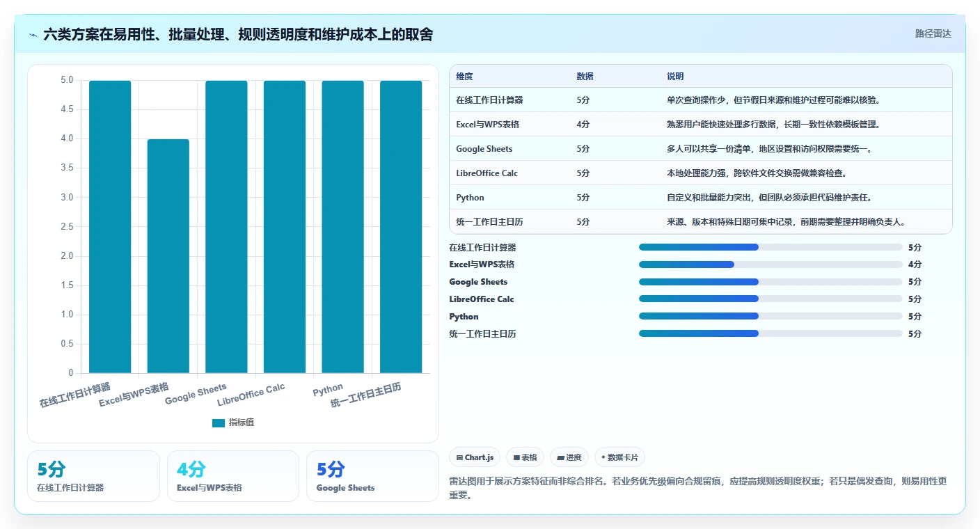Click the 数据 column header
Viewport: 980px width, 529px height.
585,77
